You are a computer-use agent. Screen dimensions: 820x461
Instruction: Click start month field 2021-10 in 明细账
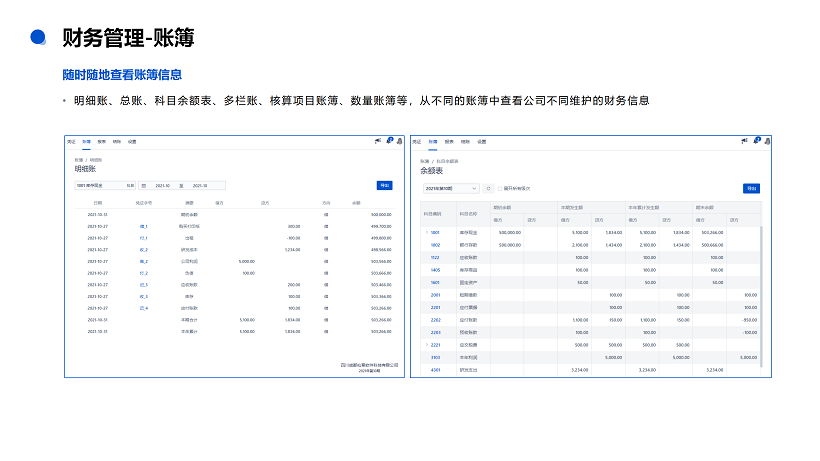[163, 186]
